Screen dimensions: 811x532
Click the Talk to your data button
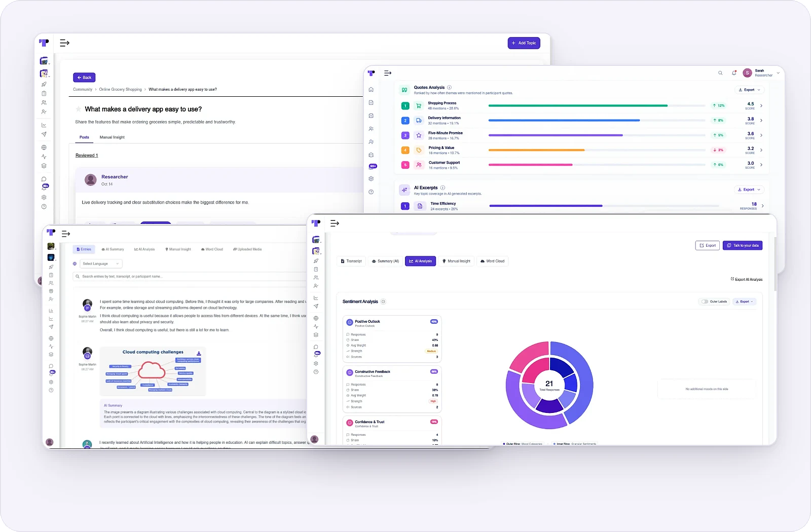click(x=743, y=245)
